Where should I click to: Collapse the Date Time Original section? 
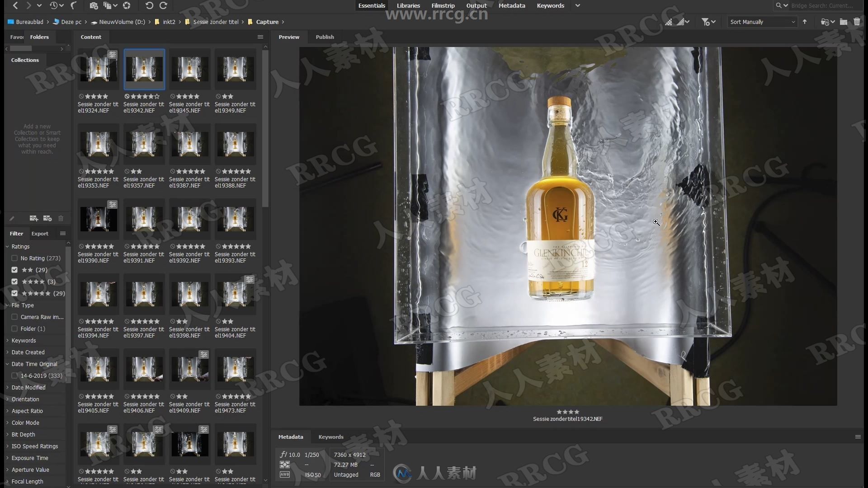coord(7,364)
